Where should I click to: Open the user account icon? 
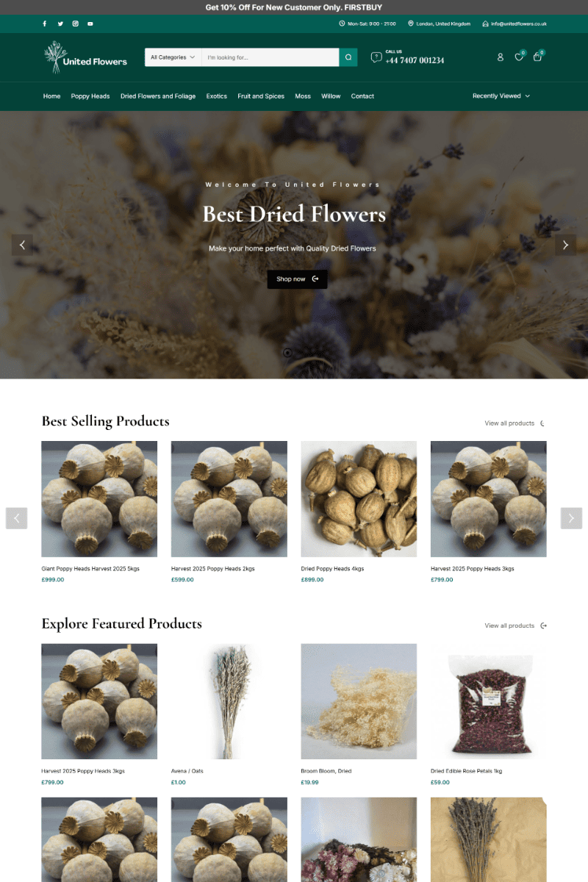click(501, 57)
